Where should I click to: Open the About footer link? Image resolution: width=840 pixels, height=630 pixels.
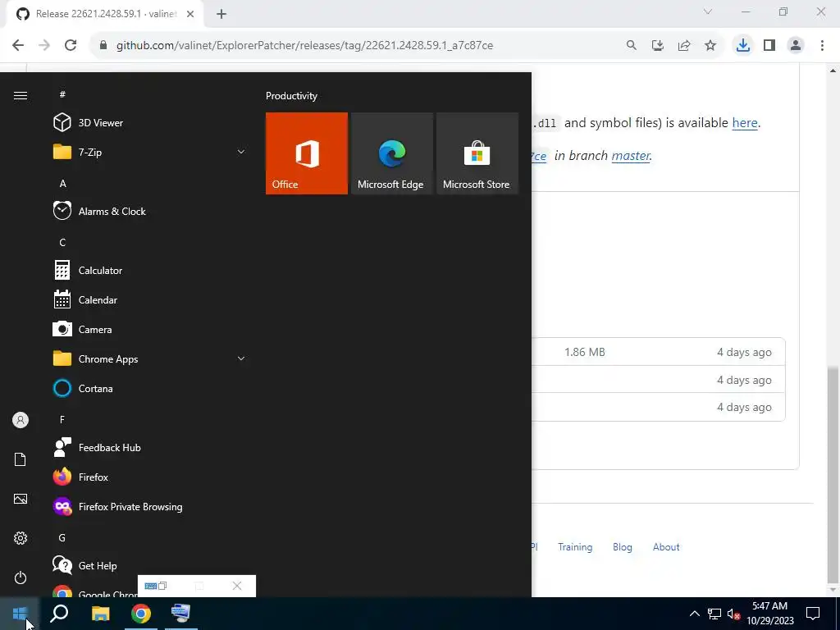pos(666,547)
